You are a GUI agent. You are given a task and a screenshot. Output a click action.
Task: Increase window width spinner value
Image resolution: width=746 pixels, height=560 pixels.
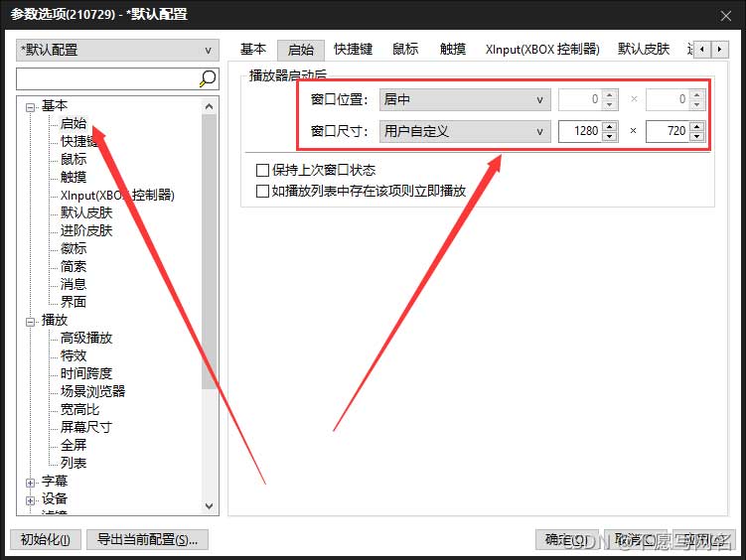(610, 125)
